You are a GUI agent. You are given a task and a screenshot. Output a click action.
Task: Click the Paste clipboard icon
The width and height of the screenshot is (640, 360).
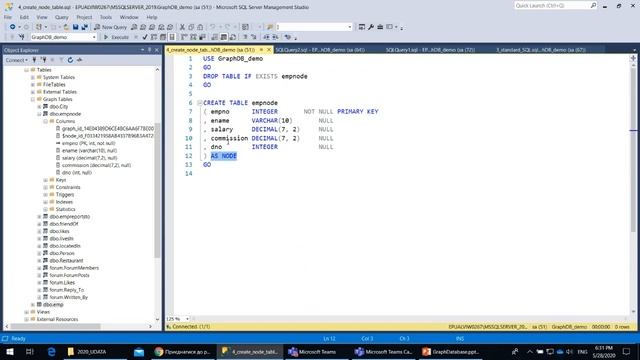(x=200, y=27)
